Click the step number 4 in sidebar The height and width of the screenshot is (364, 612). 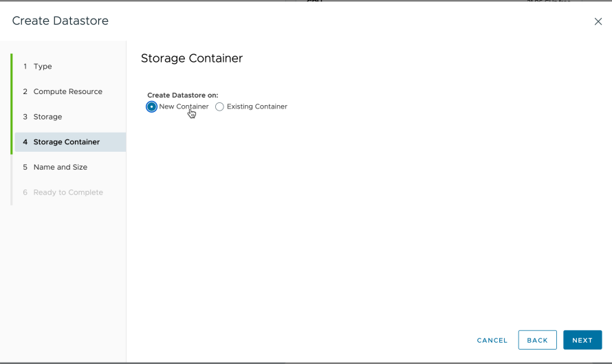25,142
